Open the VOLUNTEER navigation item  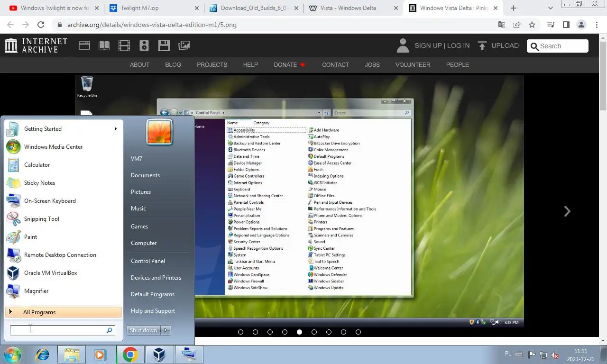pyautogui.click(x=413, y=65)
